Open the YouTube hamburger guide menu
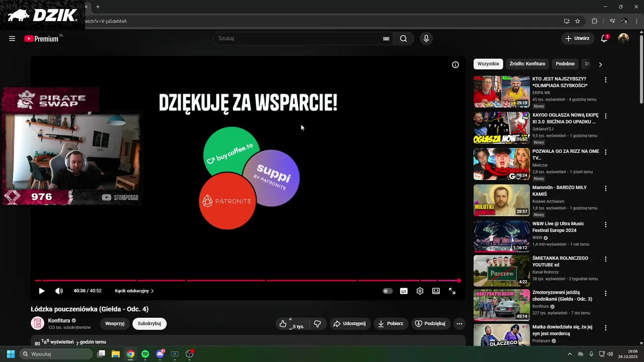 [x=12, y=39]
